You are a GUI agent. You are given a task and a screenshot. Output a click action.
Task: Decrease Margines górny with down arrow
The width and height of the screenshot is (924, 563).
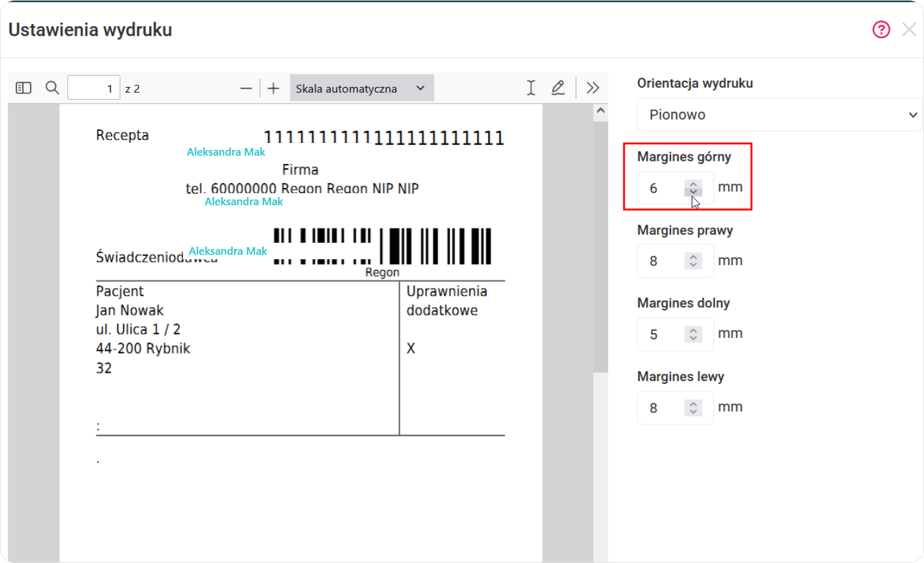pyautogui.click(x=693, y=192)
